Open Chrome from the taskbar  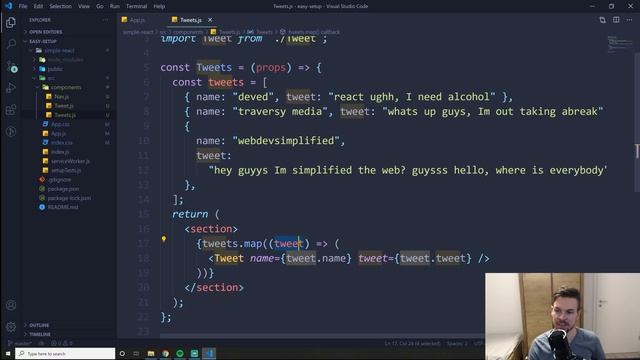pos(165,353)
